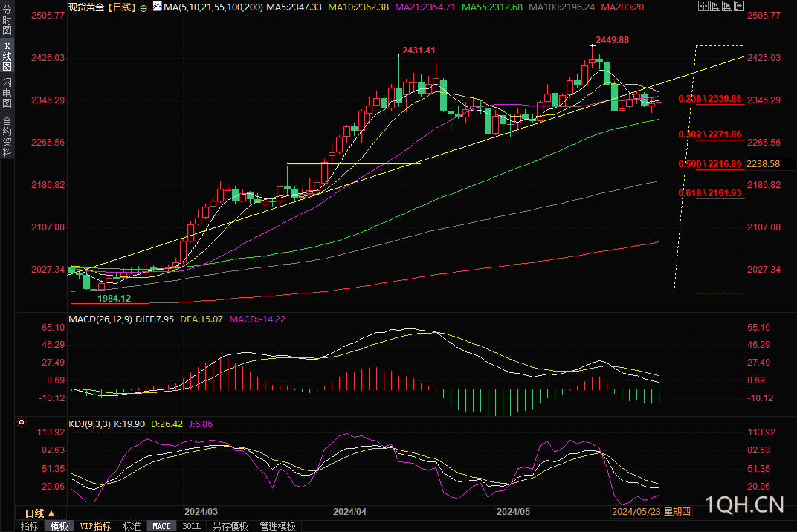797x532 pixels.
Task: Click the KDJ(9,3,3) indicator label
Action: (x=89, y=424)
